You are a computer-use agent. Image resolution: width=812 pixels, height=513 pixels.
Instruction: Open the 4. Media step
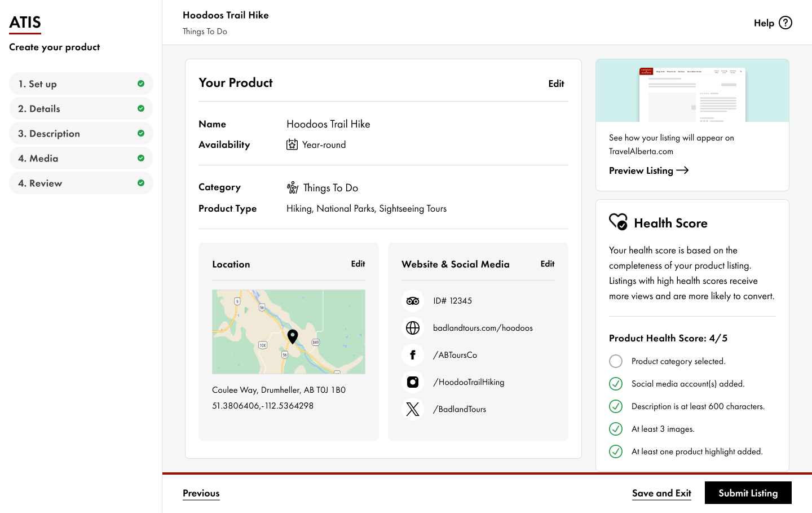pos(81,158)
